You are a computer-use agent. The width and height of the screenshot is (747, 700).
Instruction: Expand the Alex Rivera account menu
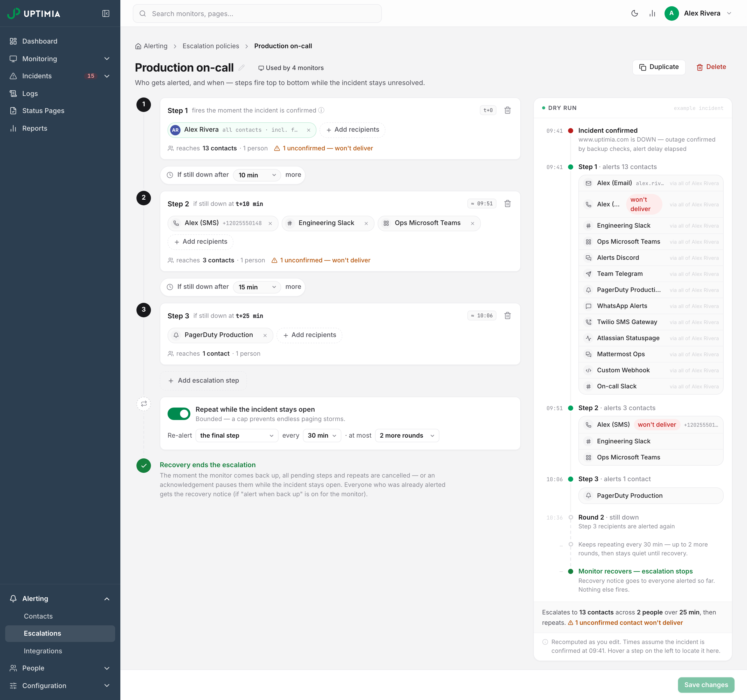click(x=698, y=13)
